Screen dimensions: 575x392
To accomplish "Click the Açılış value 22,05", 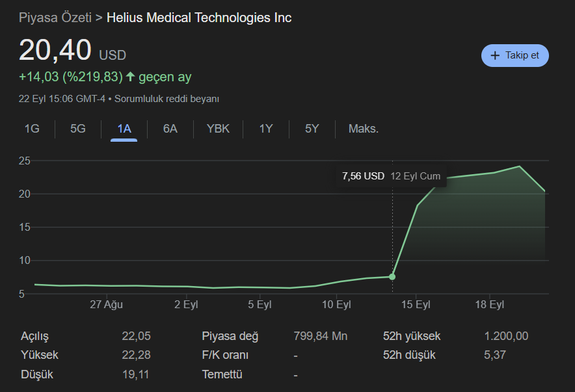I will point(136,336).
